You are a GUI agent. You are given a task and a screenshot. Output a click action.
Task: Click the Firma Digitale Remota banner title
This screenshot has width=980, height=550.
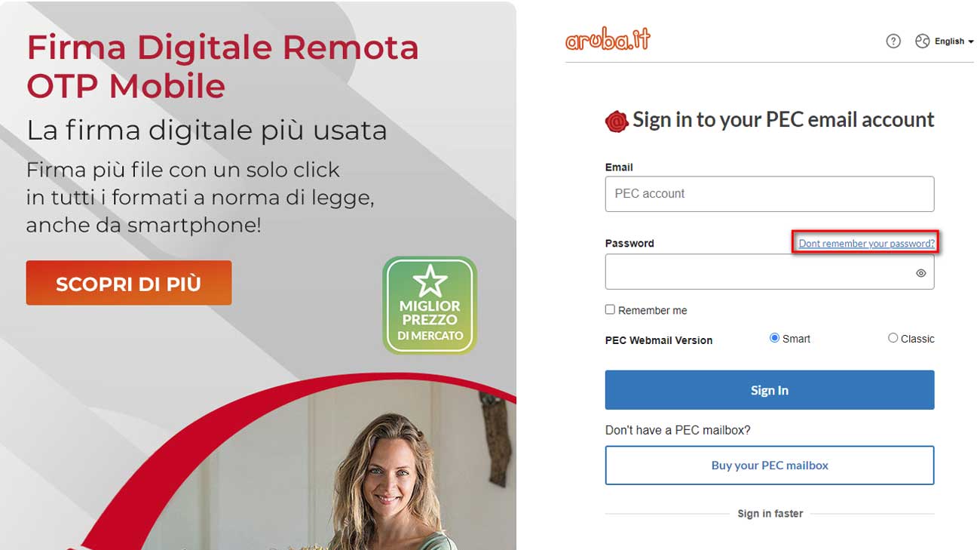(222, 66)
